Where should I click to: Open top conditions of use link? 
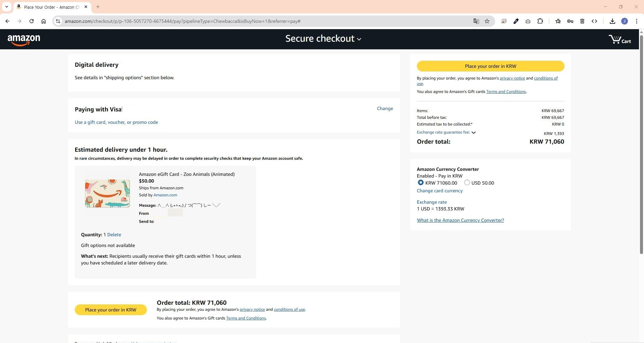point(546,78)
